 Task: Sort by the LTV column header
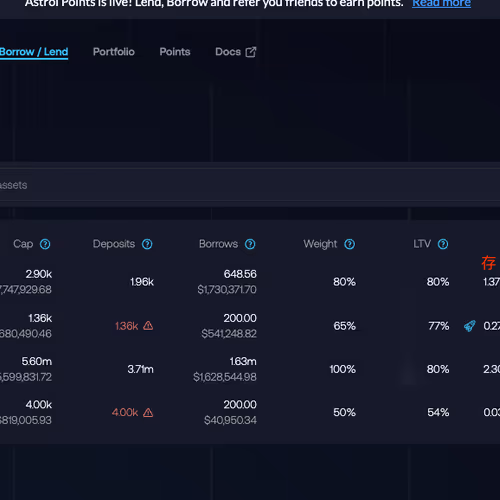pos(422,244)
